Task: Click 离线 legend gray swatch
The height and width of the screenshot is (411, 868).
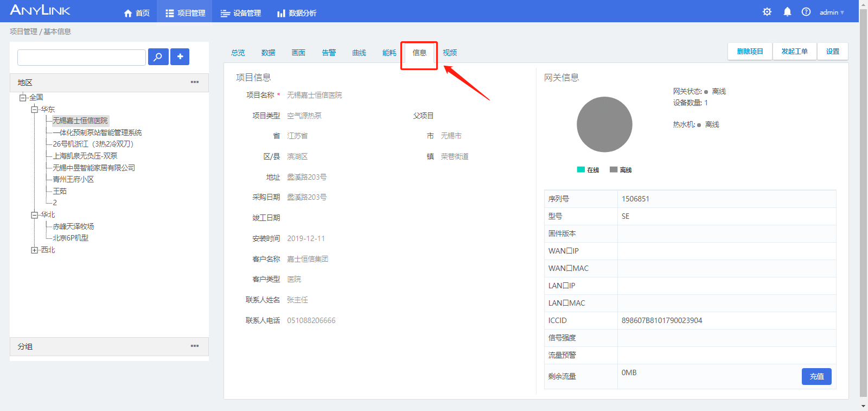Action: 614,169
